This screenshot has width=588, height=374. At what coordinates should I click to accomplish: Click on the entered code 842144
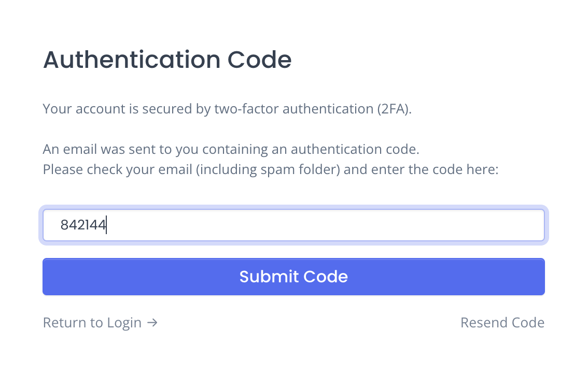point(83,225)
